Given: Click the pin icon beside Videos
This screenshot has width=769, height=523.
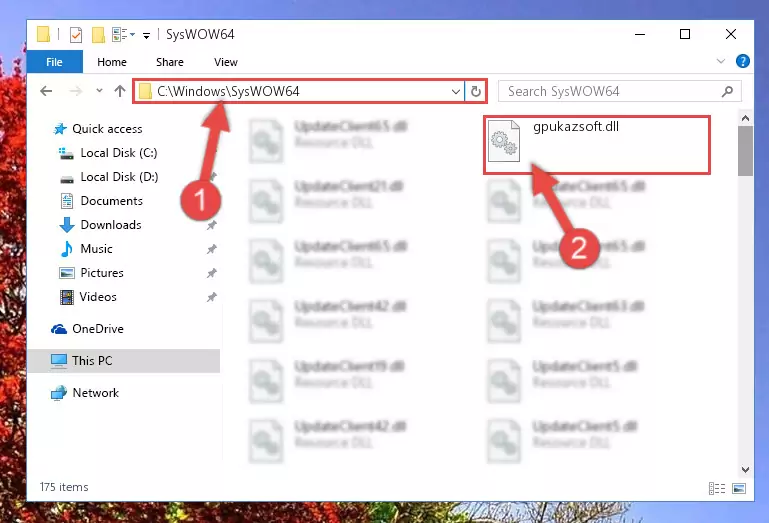Looking at the screenshot, I should pos(211,297).
